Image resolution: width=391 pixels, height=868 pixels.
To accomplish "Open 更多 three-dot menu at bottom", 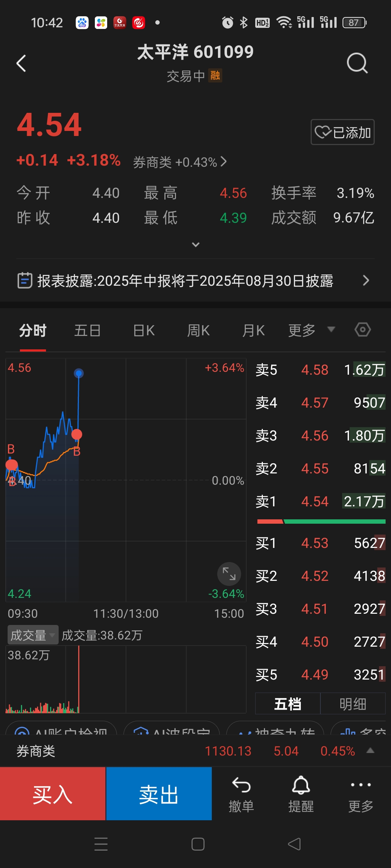I will pos(361,794).
